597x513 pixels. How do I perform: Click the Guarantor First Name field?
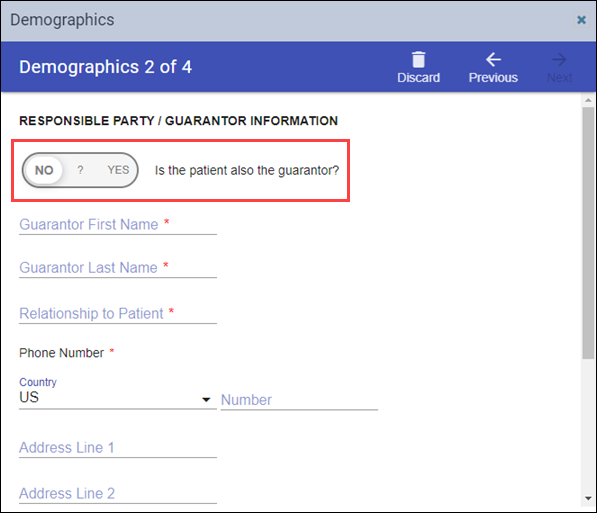point(118,224)
